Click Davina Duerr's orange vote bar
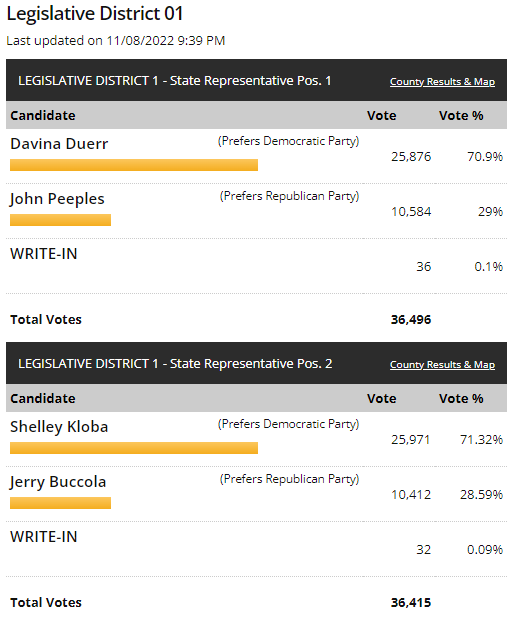Screen dimensions: 515x620 [134, 165]
